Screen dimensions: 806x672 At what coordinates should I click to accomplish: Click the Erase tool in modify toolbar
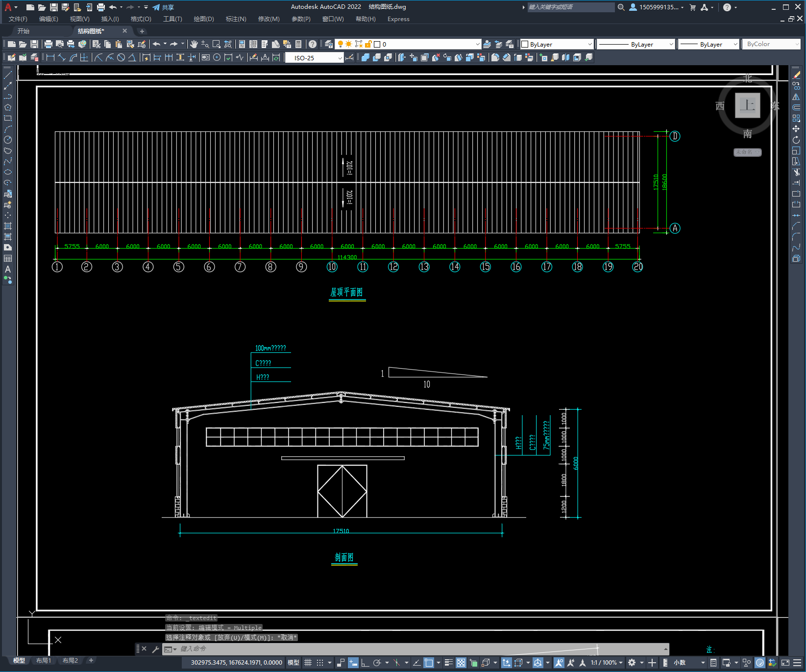796,75
